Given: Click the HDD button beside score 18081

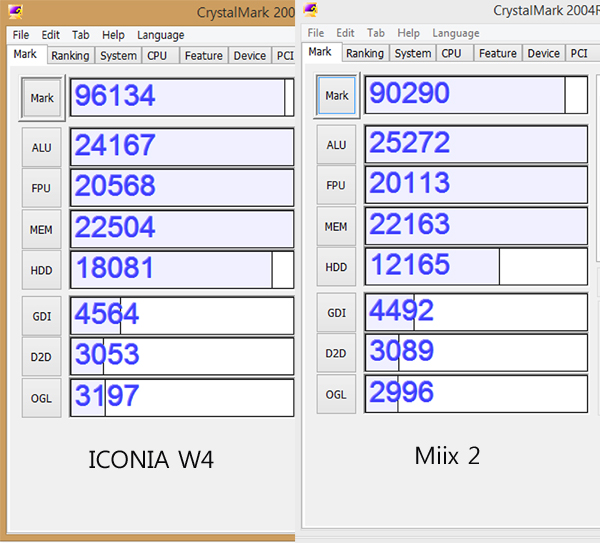Looking at the screenshot, I should [42, 270].
